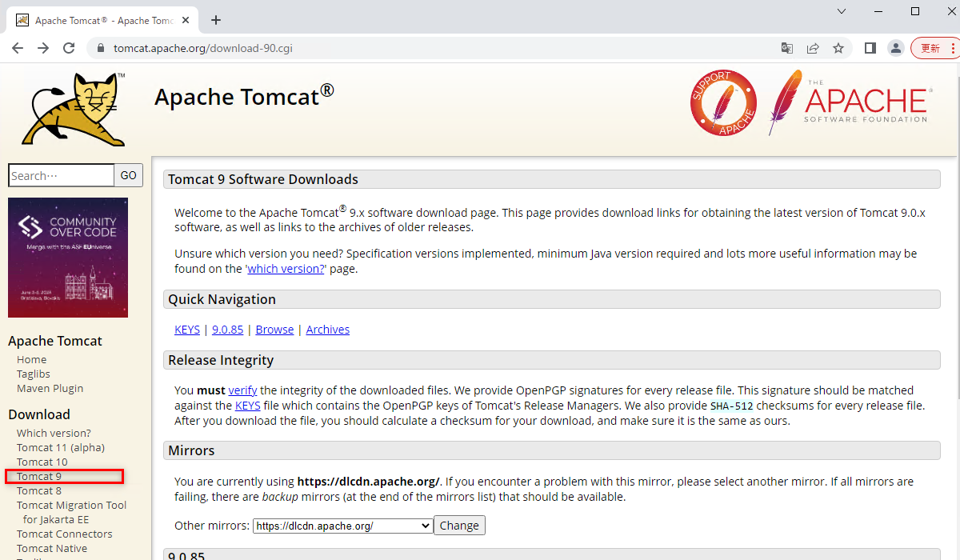Select Tomcat 8 download link
This screenshot has width=960, height=560.
(39, 490)
